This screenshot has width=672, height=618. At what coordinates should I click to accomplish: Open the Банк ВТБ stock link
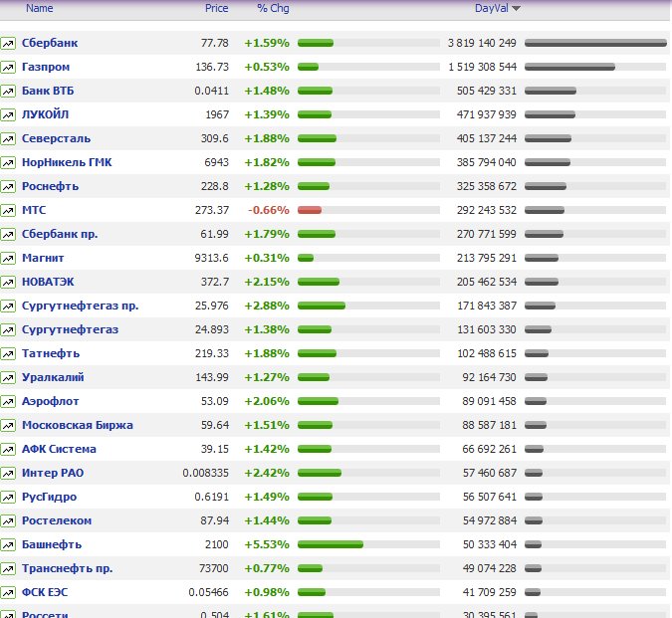49,91
